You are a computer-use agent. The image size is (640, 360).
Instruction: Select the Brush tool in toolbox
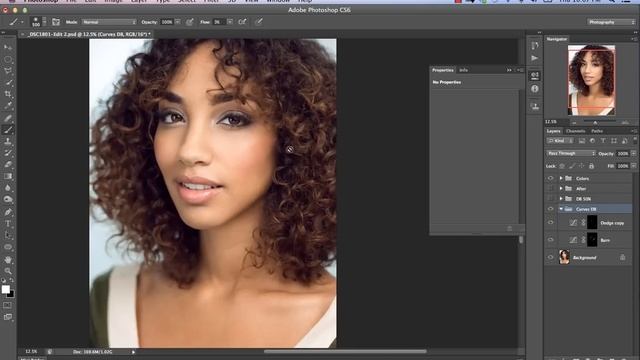8,130
